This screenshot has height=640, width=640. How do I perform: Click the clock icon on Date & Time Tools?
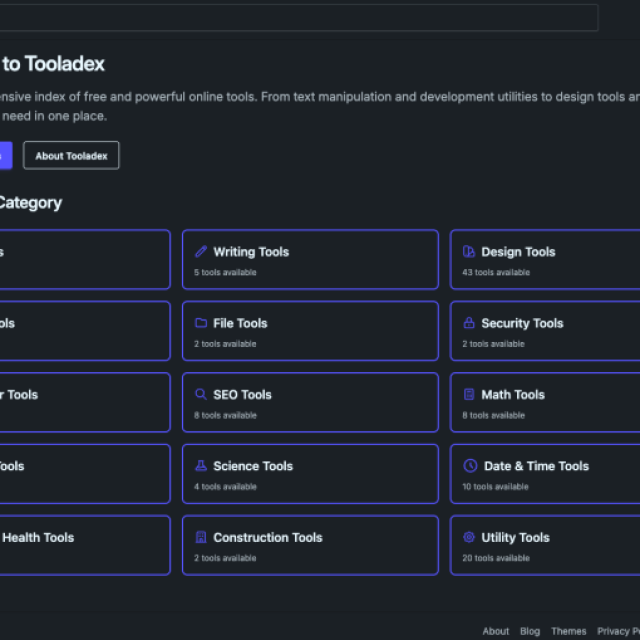[x=470, y=466]
